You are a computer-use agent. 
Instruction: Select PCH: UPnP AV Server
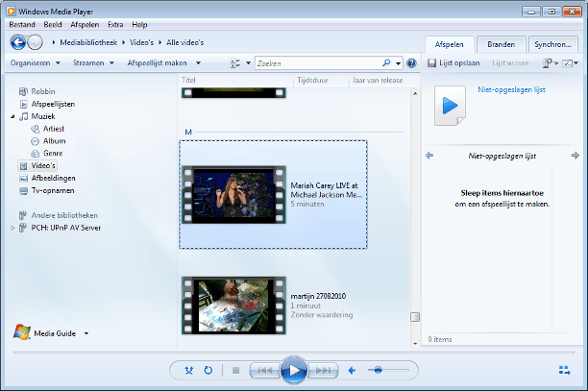pos(66,228)
